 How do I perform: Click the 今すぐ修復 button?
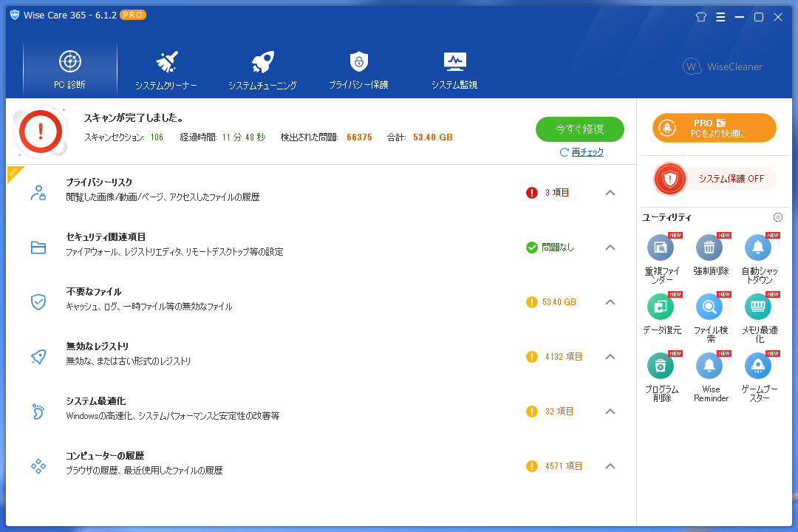(580, 129)
